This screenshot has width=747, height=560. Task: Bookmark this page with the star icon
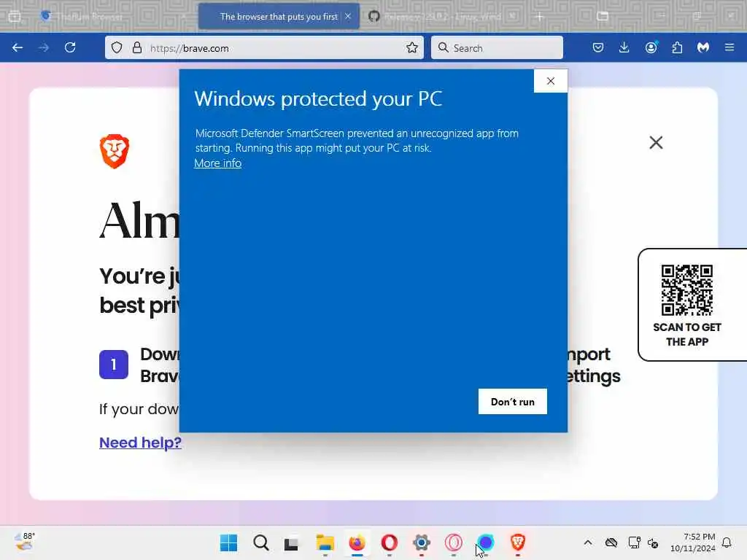(x=412, y=47)
